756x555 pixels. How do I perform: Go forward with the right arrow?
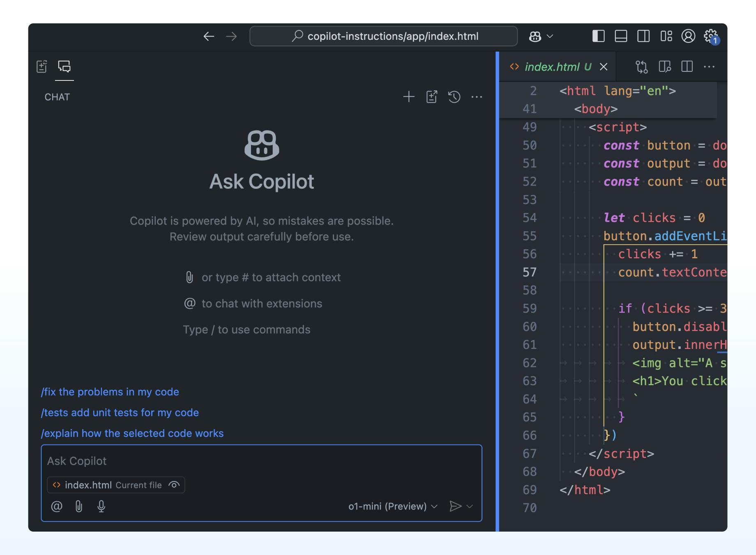coord(232,37)
